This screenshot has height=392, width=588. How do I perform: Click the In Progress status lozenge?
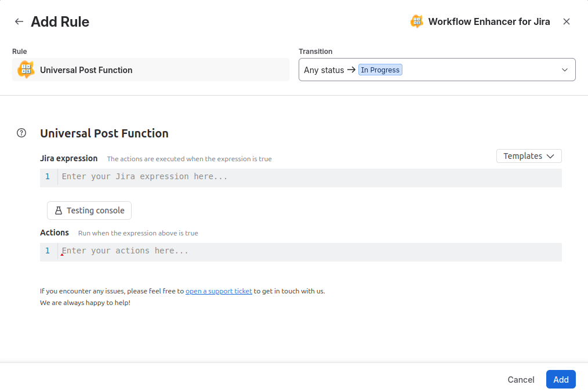(380, 70)
